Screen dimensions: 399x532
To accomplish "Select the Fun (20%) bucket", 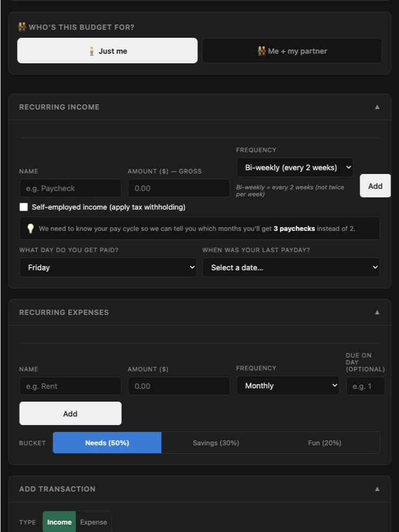I will 325,443.
